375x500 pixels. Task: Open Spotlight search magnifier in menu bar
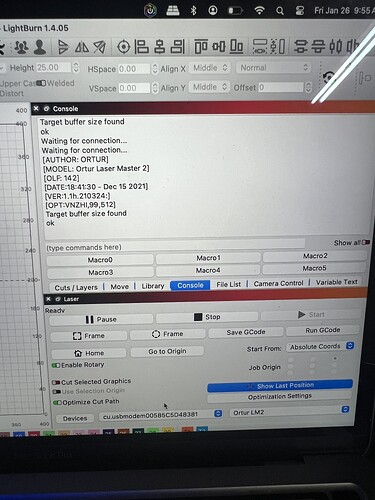click(x=280, y=11)
